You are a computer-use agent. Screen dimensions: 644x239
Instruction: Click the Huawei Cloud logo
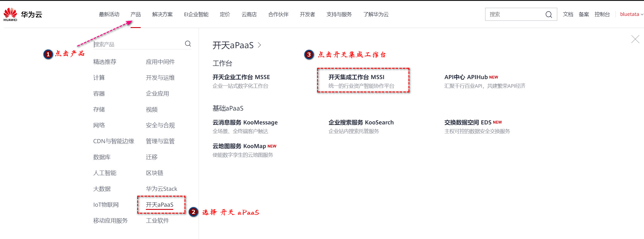pos(23,14)
